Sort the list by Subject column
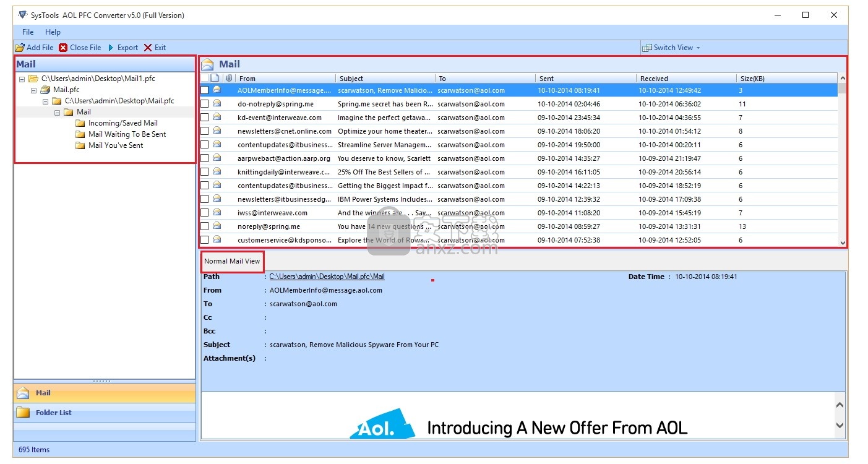This screenshot has height=464, width=868. point(385,79)
